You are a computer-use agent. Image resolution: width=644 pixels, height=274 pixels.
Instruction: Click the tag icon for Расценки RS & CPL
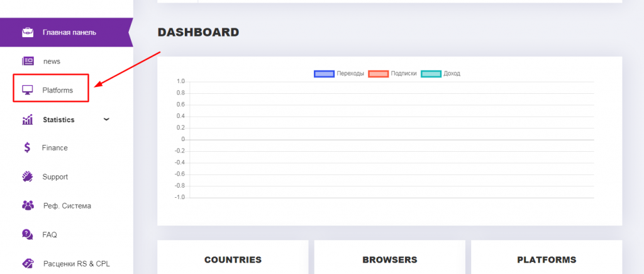point(28,263)
